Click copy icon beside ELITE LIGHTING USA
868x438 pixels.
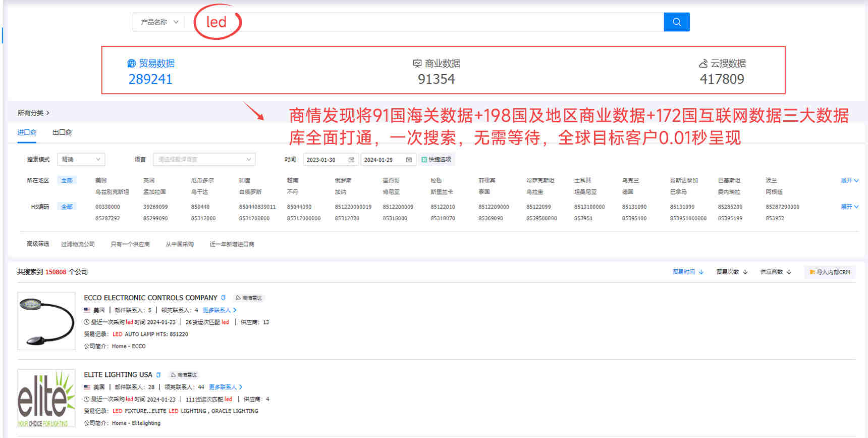tap(158, 375)
